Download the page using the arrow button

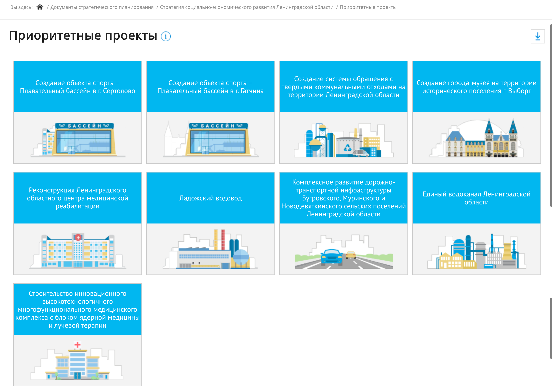pos(538,36)
